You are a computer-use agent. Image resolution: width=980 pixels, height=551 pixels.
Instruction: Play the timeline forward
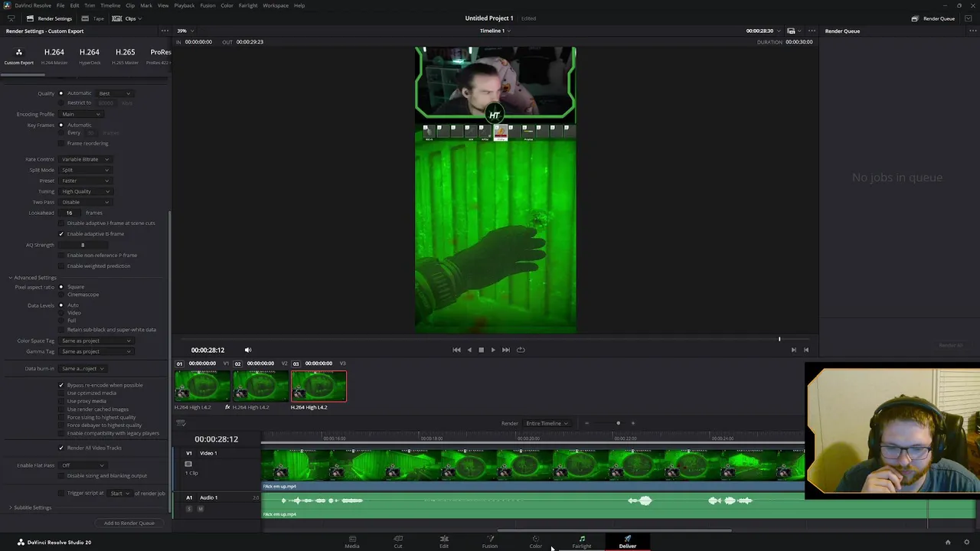click(x=493, y=350)
